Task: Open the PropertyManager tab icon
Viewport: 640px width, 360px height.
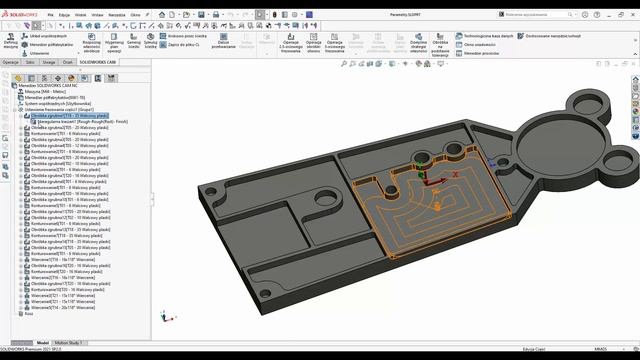Action: 31,78
